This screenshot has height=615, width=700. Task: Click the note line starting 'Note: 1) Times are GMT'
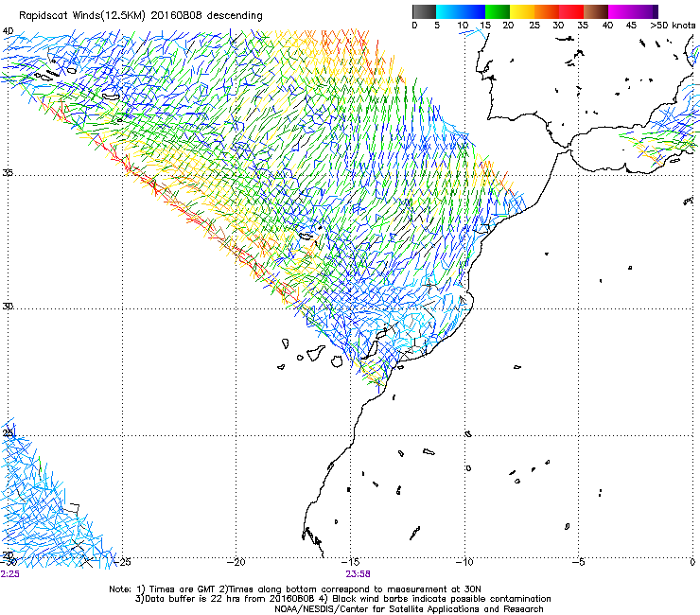click(x=295, y=589)
